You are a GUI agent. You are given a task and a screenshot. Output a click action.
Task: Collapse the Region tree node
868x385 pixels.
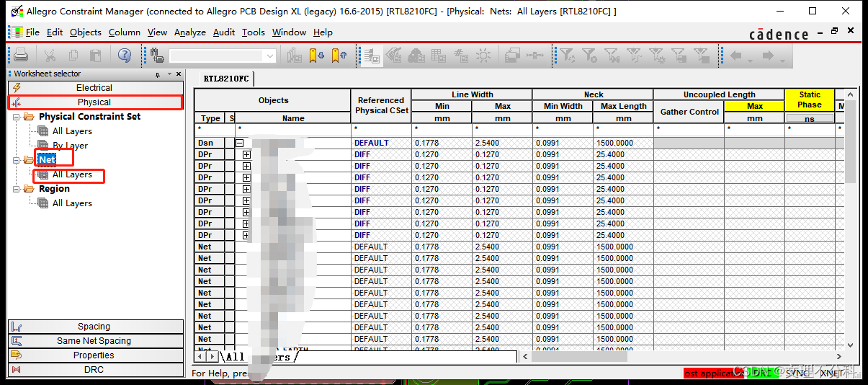coord(17,189)
